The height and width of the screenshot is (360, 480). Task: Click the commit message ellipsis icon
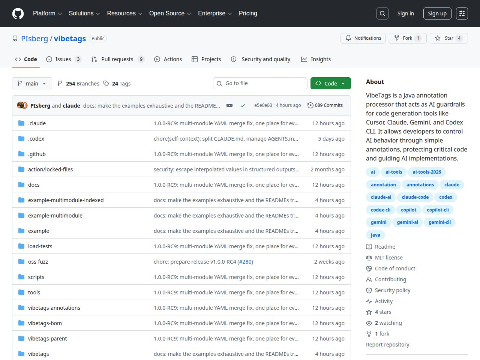point(230,105)
